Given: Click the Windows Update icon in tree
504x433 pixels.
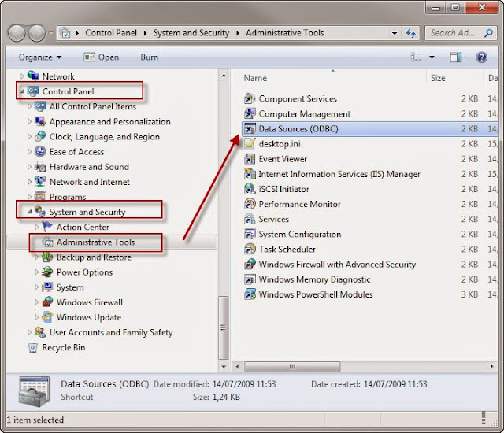Looking at the screenshot, I should (x=47, y=317).
